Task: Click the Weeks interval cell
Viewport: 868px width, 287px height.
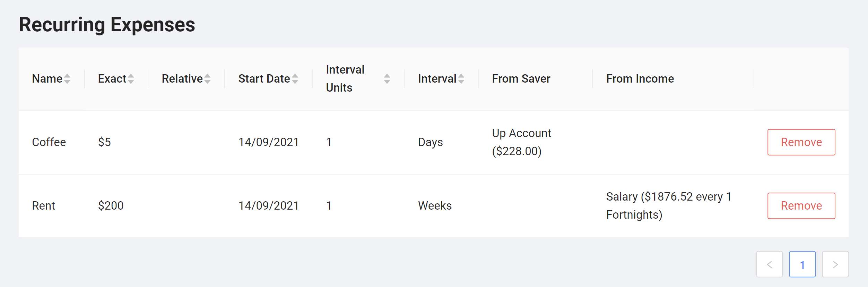Action: tap(435, 206)
